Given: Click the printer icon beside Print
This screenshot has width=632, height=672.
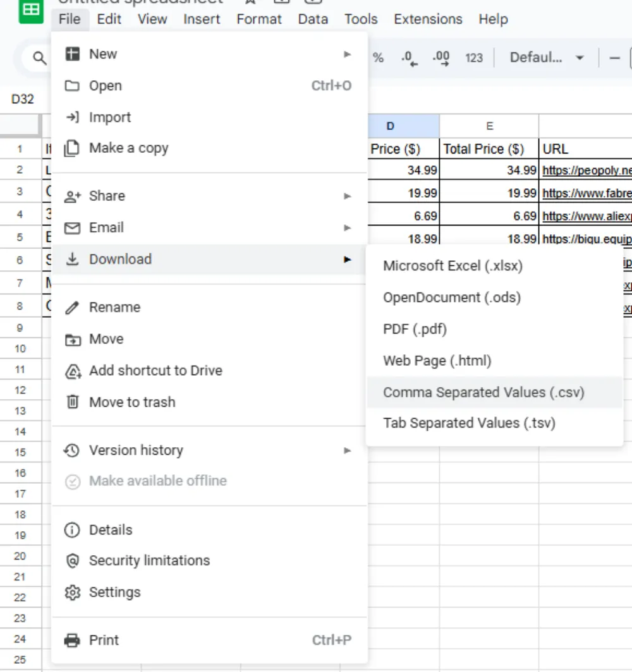Looking at the screenshot, I should [x=73, y=640].
